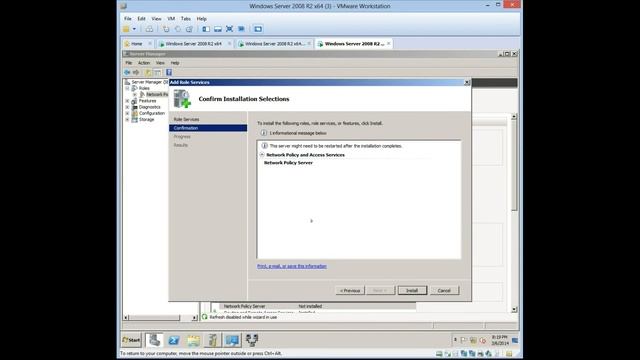Expand the Diagnostics tree node
640x360 pixels.
pyautogui.click(x=127, y=107)
